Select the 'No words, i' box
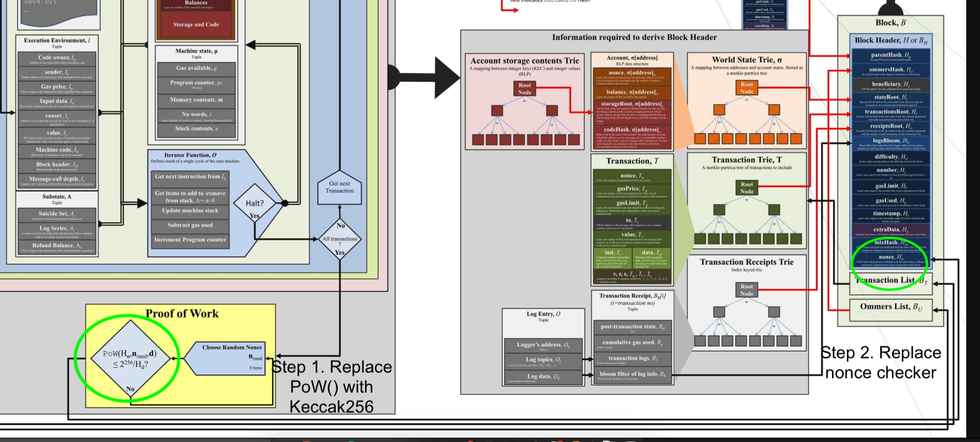Viewport: 980px width, 442px height. coord(196,116)
